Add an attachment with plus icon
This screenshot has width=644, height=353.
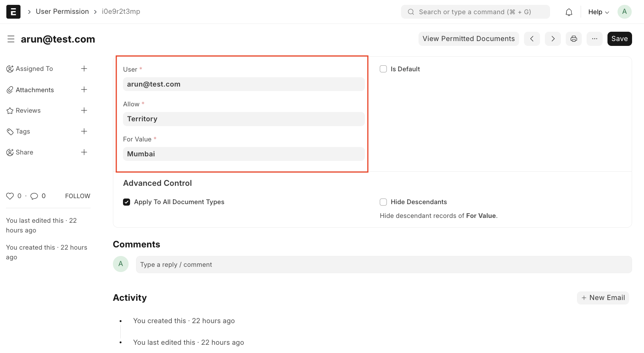click(84, 90)
